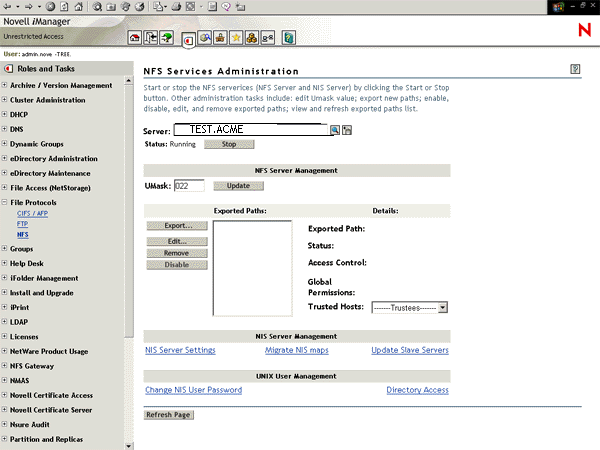Click the browser Back arrow
The image size is (600, 450).
click(x=7, y=7)
